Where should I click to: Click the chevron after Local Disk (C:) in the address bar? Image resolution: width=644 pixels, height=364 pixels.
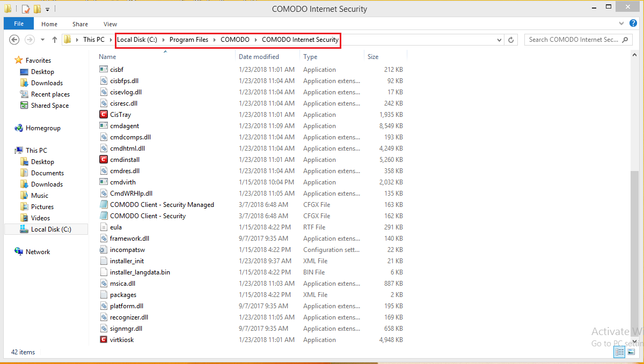pos(163,40)
